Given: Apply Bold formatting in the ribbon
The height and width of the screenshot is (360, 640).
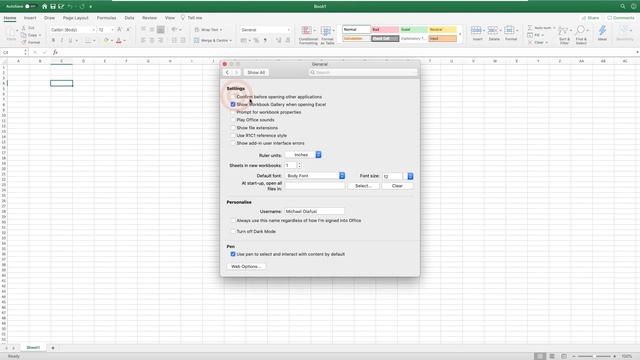Looking at the screenshot, I should 53,40.
